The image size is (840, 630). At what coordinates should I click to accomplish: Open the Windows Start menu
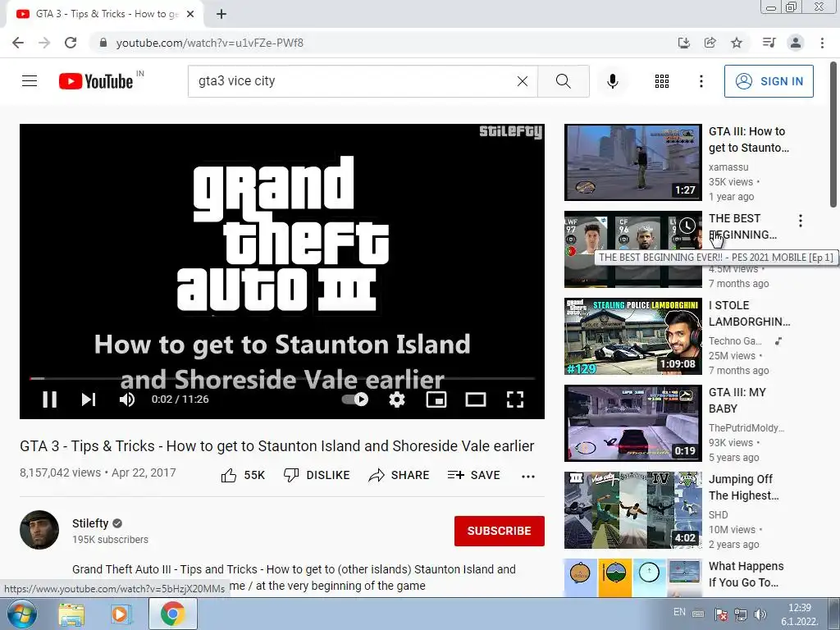21,614
